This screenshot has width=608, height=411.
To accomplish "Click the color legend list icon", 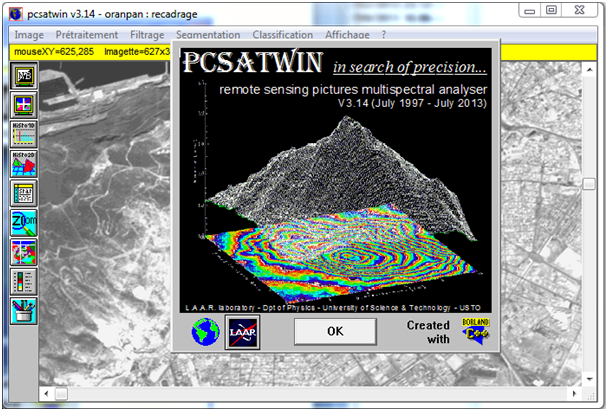I will [23, 281].
